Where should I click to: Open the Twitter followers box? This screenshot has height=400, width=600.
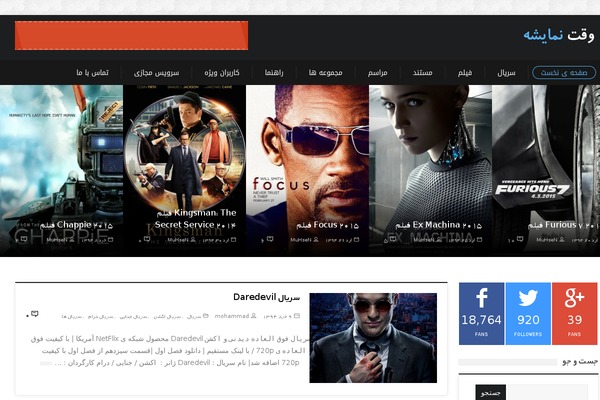tap(528, 313)
